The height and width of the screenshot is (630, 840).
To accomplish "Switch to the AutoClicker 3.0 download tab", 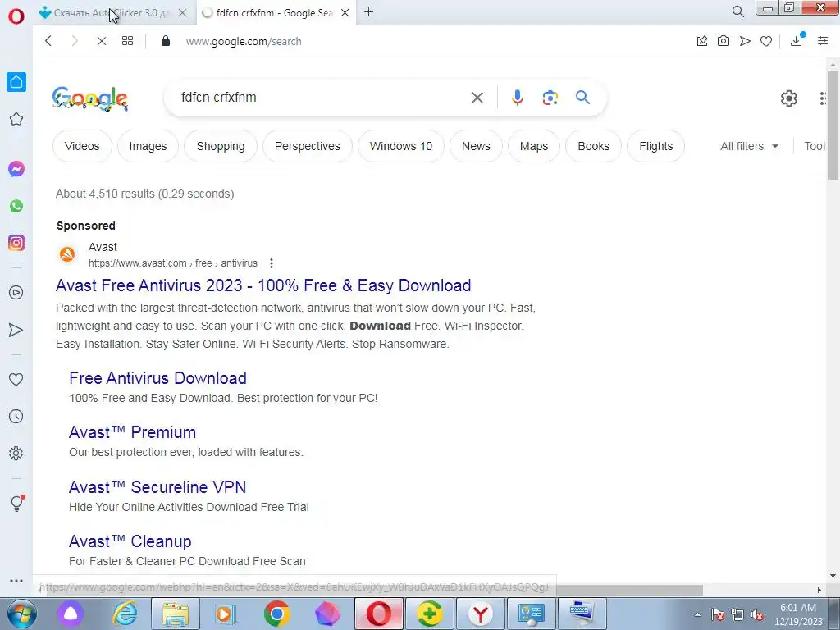I will click(113, 13).
